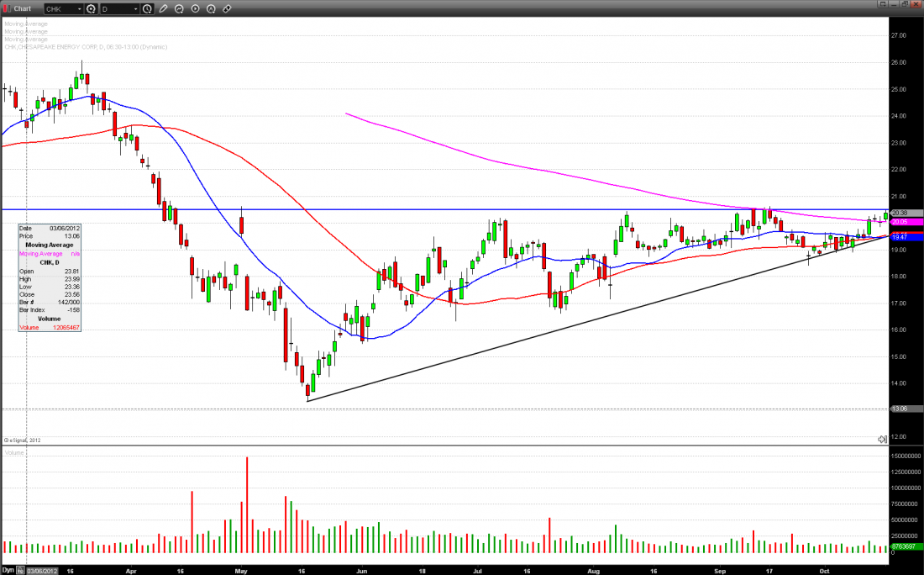Click the blue 19.47 moving average marker
The width and height of the screenshot is (924, 575).
(899, 238)
